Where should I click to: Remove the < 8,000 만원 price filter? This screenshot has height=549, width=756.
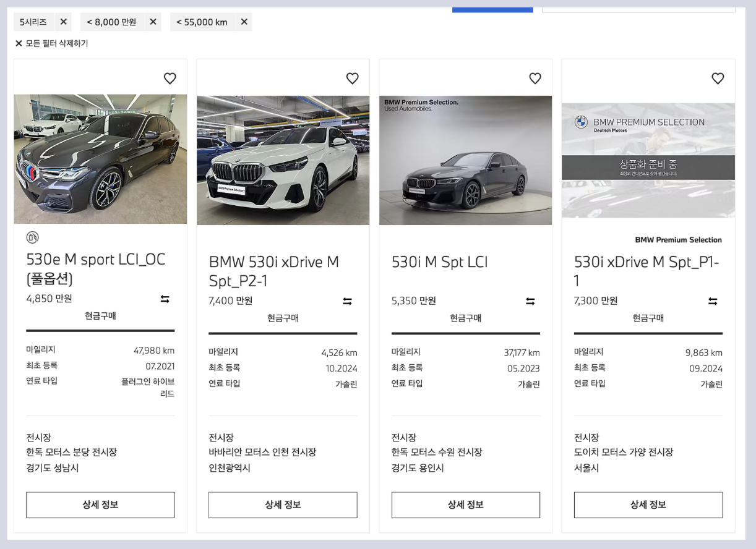pos(153,22)
